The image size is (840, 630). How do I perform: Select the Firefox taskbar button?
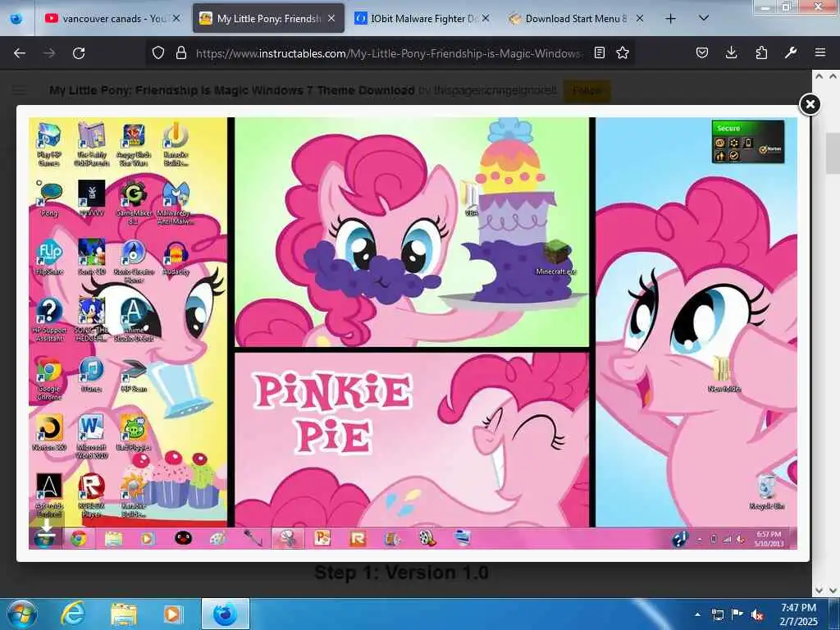(x=225, y=614)
